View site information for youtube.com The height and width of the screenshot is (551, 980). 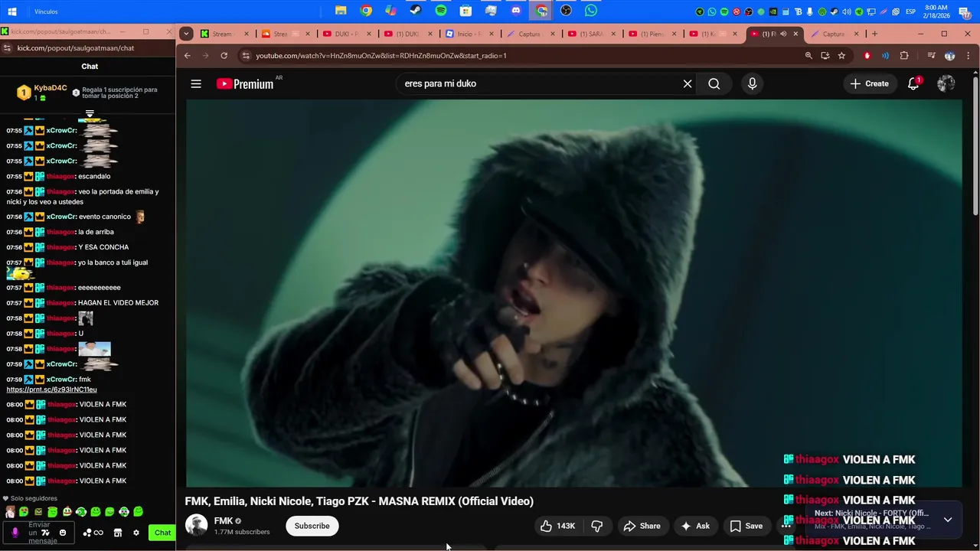(x=245, y=56)
